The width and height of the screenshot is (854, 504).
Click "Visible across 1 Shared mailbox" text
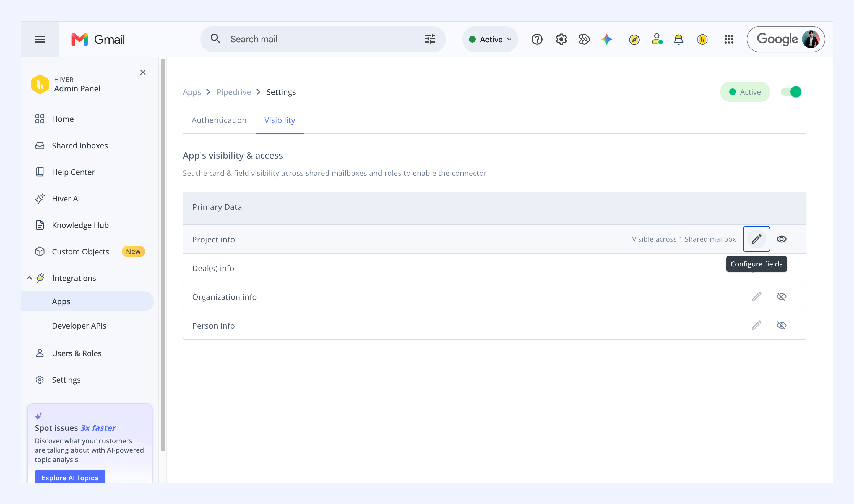coord(684,239)
